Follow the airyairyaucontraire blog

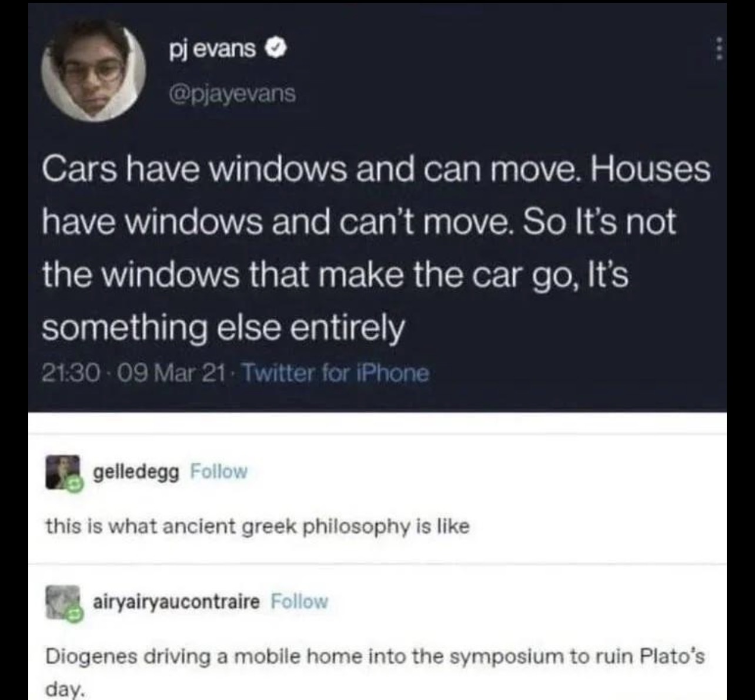coord(299,601)
